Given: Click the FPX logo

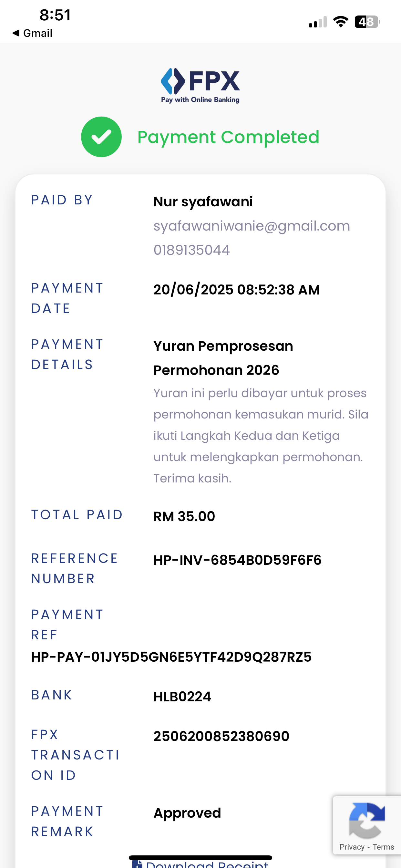Looking at the screenshot, I should pyautogui.click(x=200, y=86).
